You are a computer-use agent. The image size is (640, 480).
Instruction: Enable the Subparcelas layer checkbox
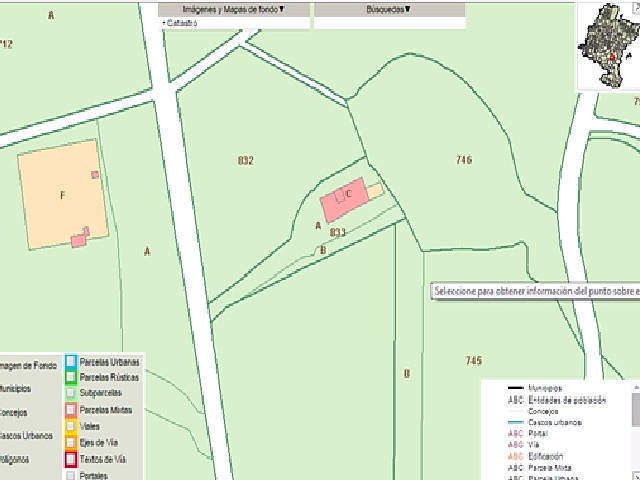click(71, 394)
